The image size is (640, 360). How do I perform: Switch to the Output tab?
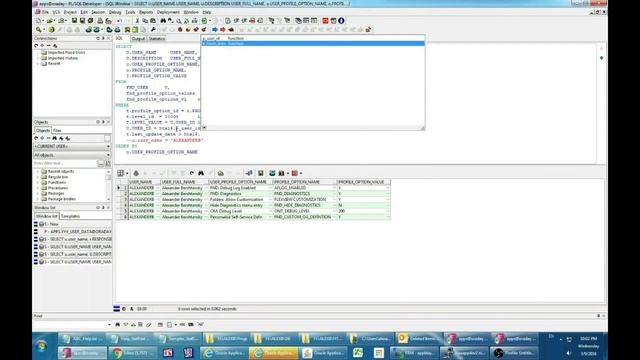tap(138, 38)
